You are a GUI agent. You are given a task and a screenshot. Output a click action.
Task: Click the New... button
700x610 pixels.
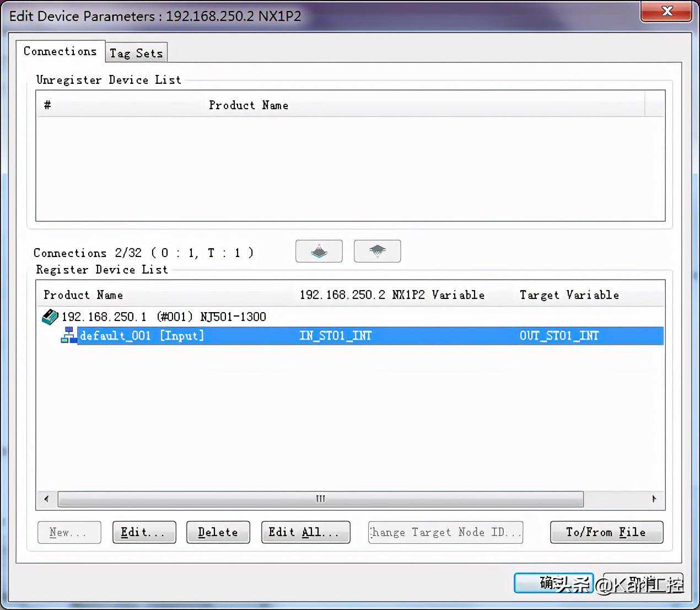(69, 532)
